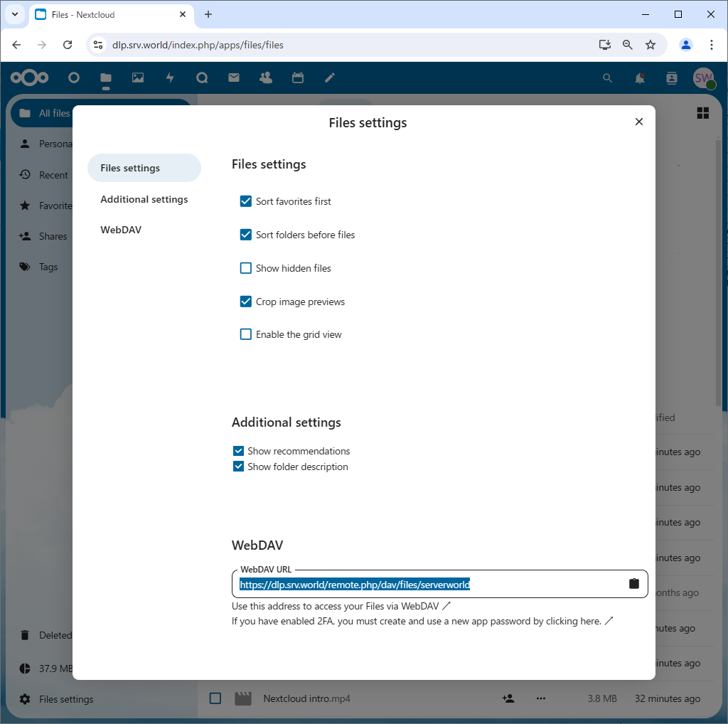The height and width of the screenshot is (724, 728).
Task: Open the contacts menu icon in the header
Action: pyautogui.click(x=672, y=78)
